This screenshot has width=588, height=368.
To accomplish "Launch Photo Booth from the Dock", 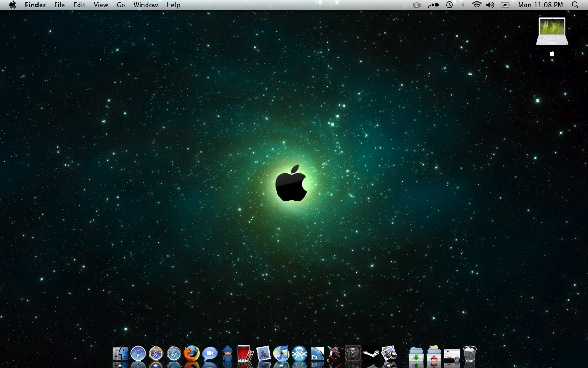I will point(245,354).
